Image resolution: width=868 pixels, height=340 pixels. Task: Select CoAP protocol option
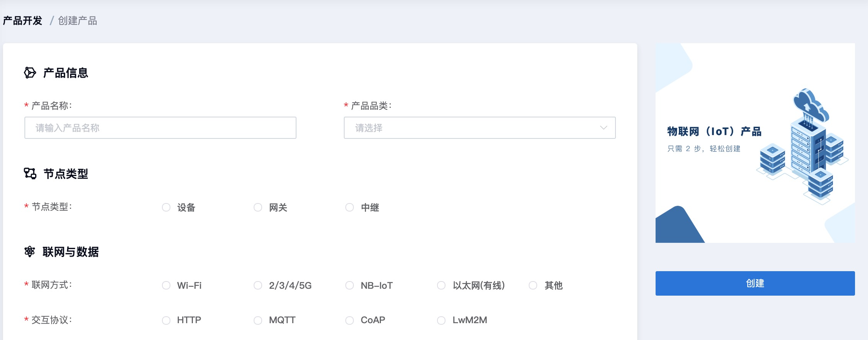pos(350,320)
